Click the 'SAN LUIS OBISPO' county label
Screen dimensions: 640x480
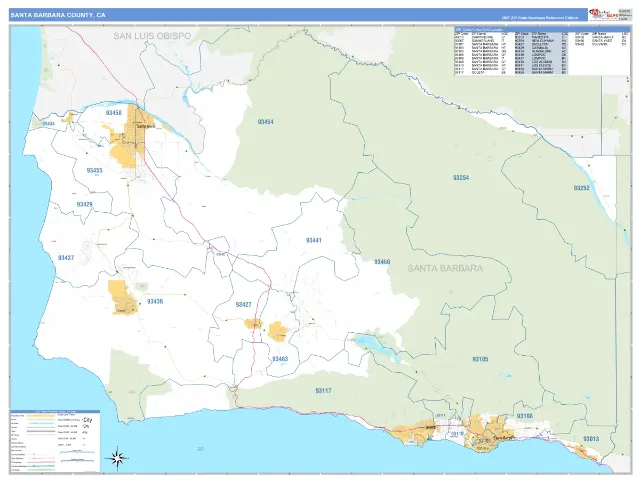[x=152, y=36]
